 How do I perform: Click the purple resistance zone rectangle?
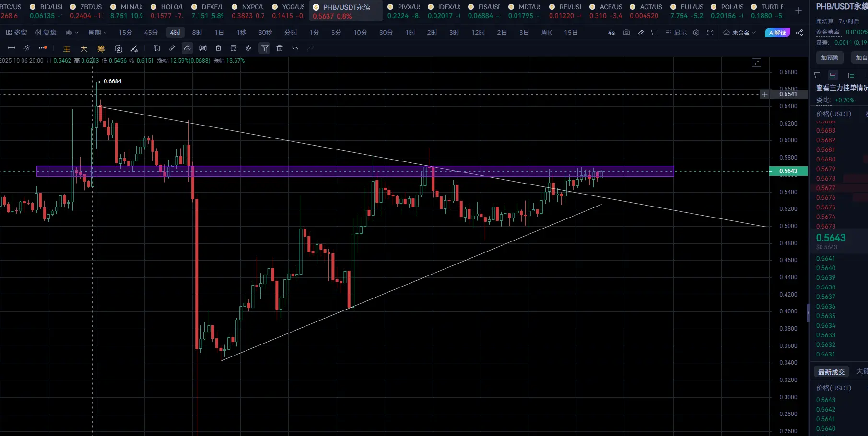355,171
